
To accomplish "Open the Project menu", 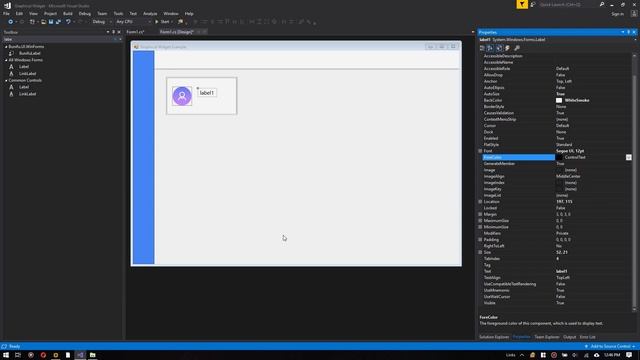I will (50, 13).
